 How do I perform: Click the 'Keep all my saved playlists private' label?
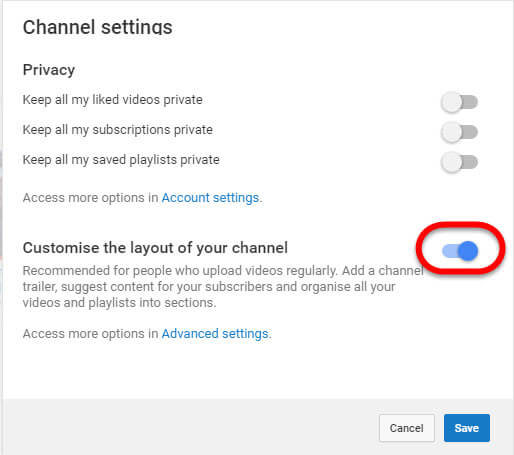[121, 160]
